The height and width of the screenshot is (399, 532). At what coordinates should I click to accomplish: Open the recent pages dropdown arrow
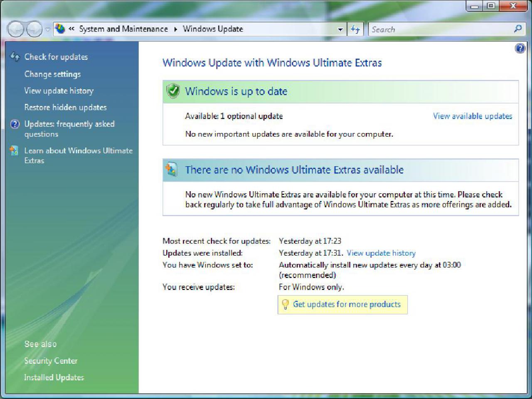point(47,30)
